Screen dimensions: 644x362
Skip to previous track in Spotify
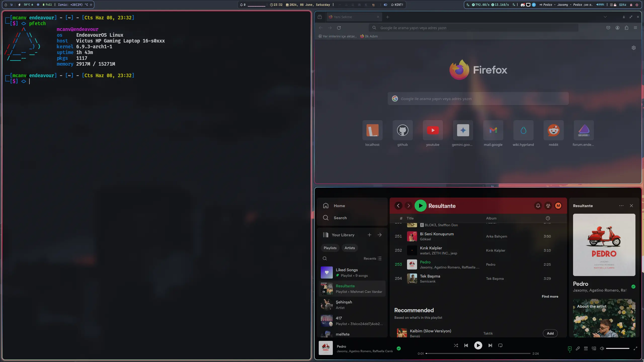(x=466, y=345)
